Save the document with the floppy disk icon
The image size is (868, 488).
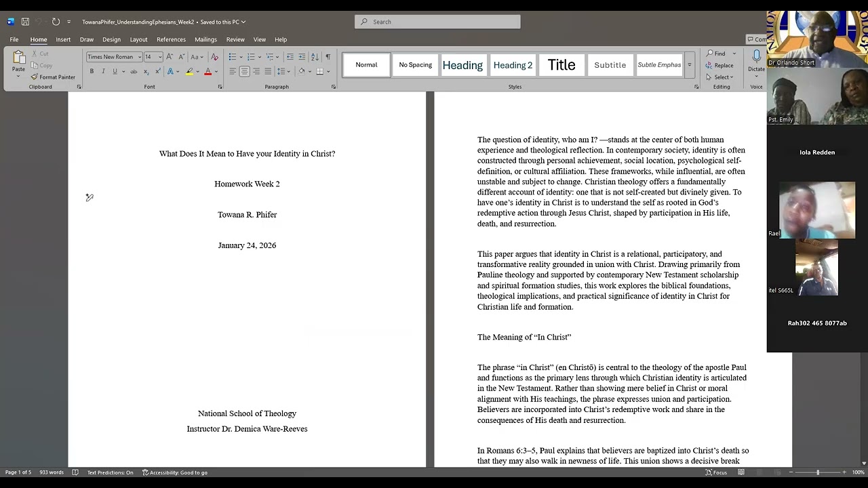pos(25,22)
